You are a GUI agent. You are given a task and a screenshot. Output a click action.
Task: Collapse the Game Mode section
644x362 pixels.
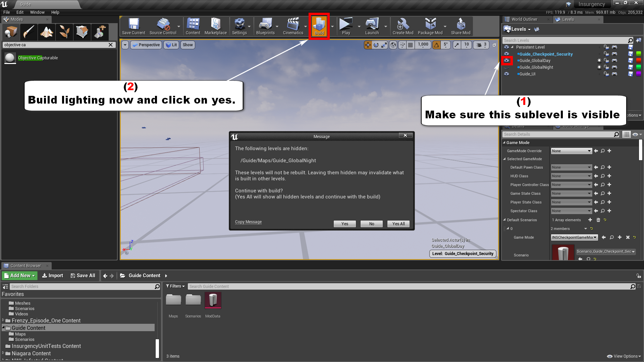tap(504, 143)
